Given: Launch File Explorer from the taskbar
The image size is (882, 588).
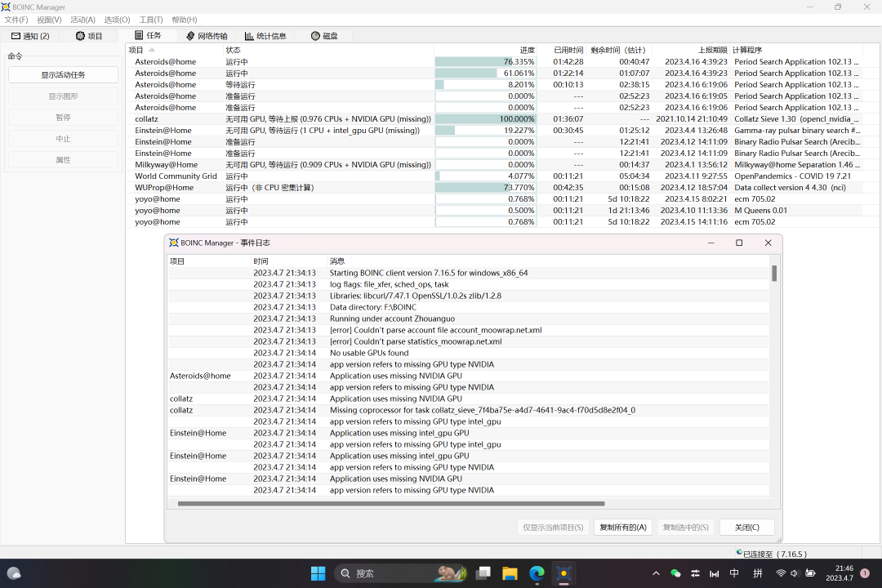Looking at the screenshot, I should [510, 573].
